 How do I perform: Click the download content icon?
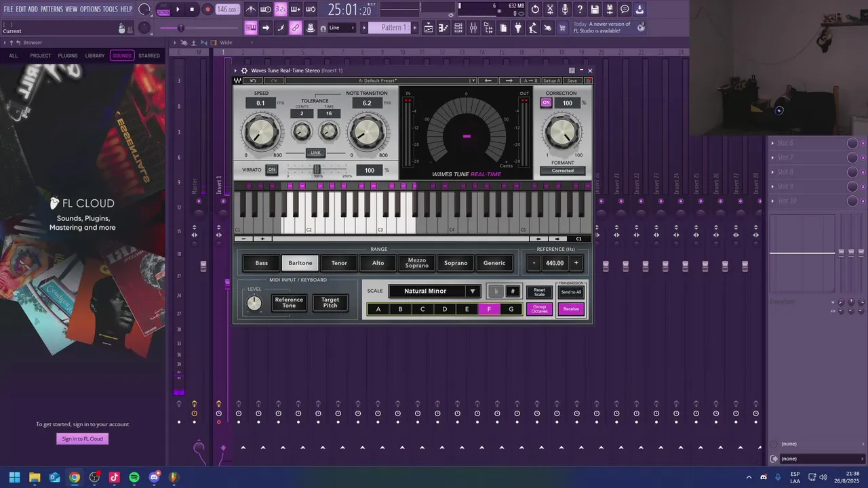click(639, 9)
